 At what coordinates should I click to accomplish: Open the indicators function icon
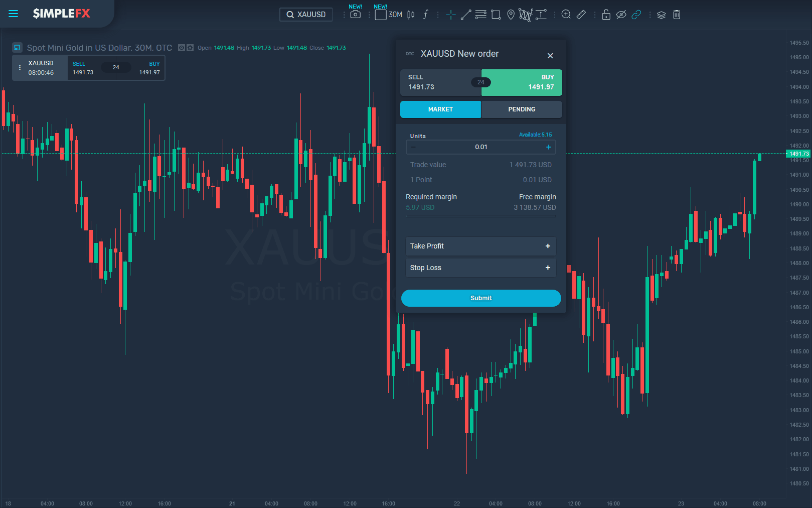[425, 15]
